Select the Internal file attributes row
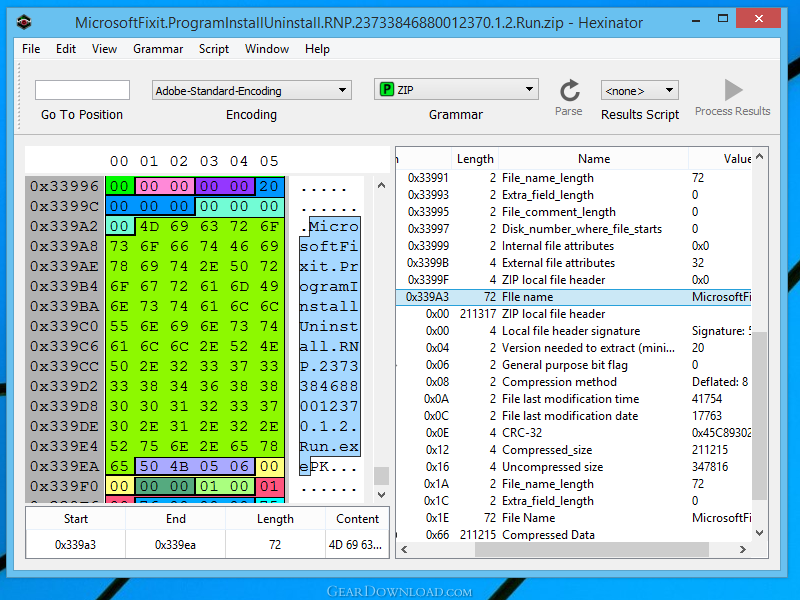The image size is (800, 600). (x=573, y=246)
